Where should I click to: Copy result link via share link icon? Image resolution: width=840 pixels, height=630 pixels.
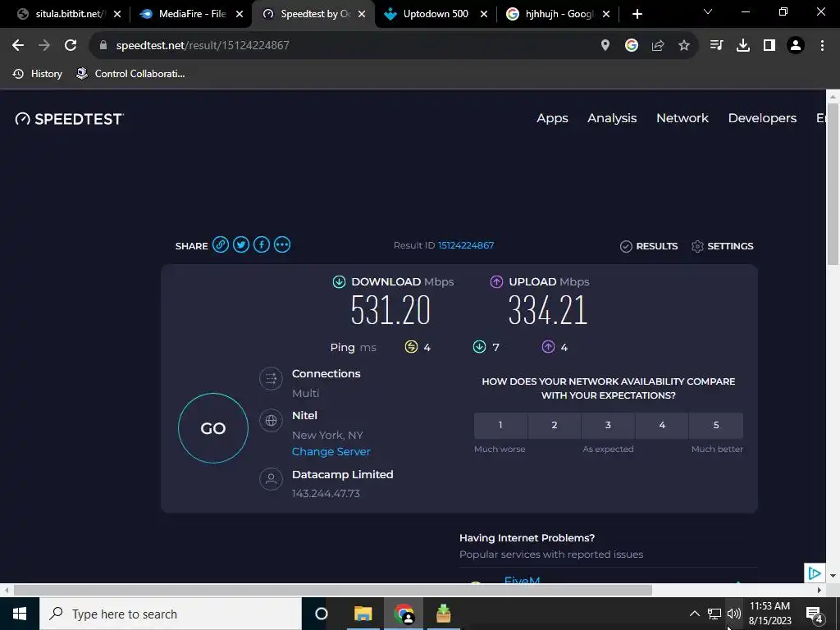[220, 244]
